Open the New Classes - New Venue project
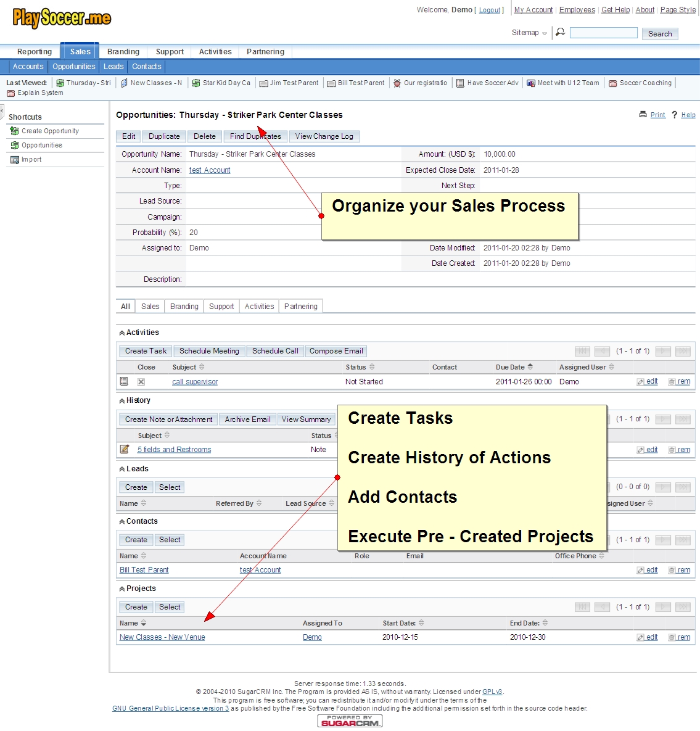Image resolution: width=700 pixels, height=731 pixels. point(162,637)
